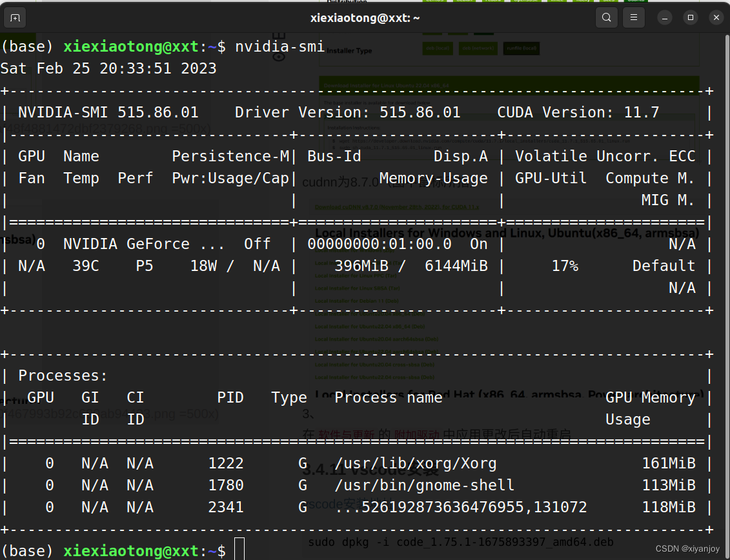Select the NVIDIA-SMI 515.86.01 text
This screenshot has width=730, height=560.
click(x=108, y=112)
